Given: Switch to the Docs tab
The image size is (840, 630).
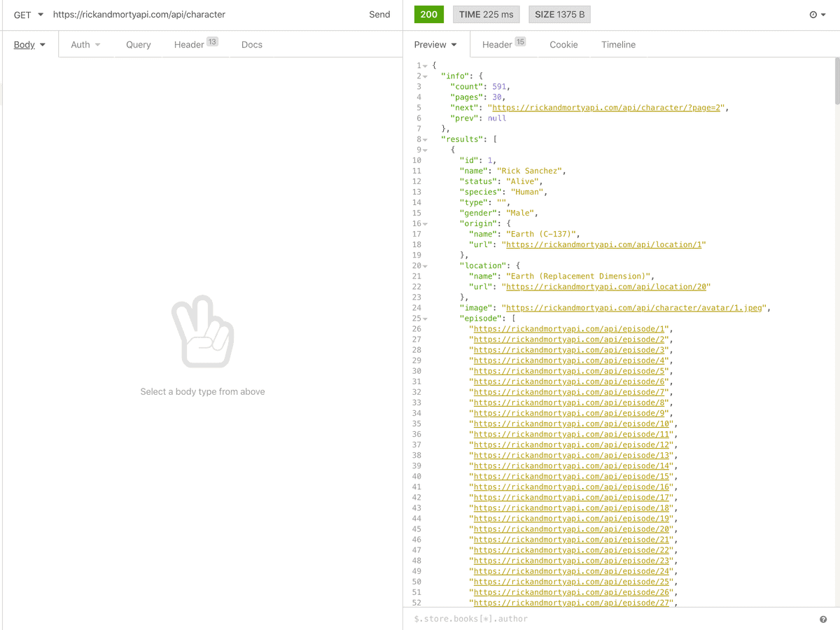Looking at the screenshot, I should pos(251,44).
